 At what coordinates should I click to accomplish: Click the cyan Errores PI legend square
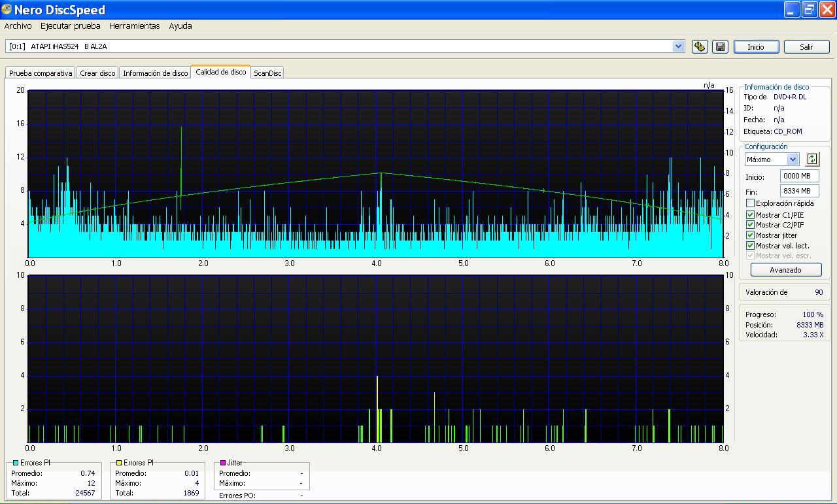(x=16, y=463)
